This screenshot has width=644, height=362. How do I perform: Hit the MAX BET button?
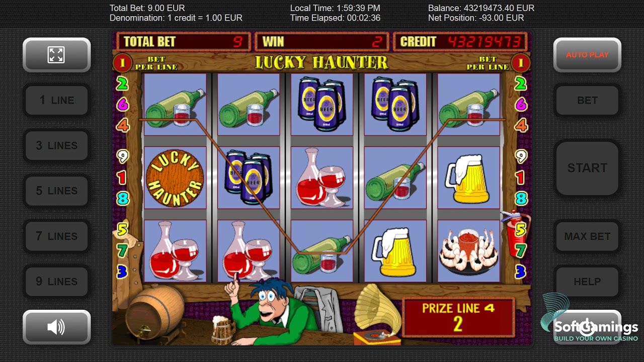[x=587, y=236]
